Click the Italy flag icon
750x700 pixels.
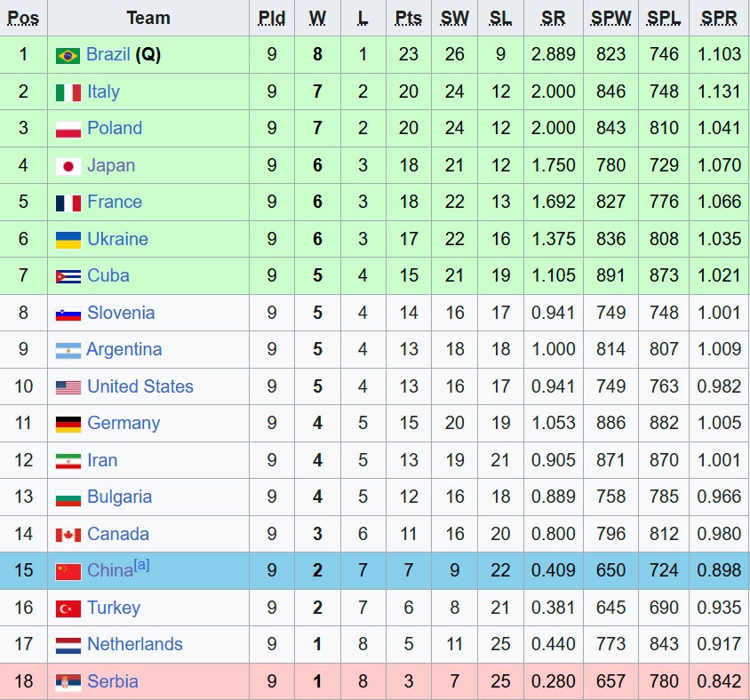coord(68,92)
